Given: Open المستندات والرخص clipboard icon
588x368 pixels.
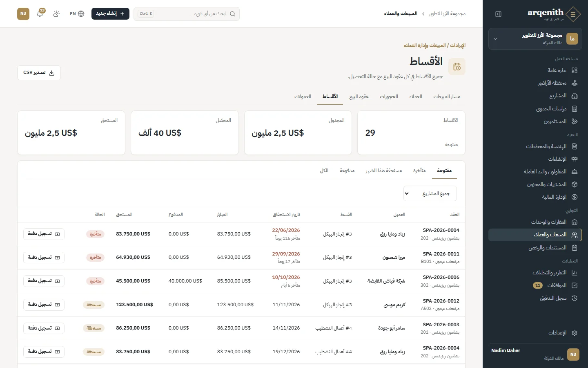Looking at the screenshot, I should pyautogui.click(x=575, y=248).
